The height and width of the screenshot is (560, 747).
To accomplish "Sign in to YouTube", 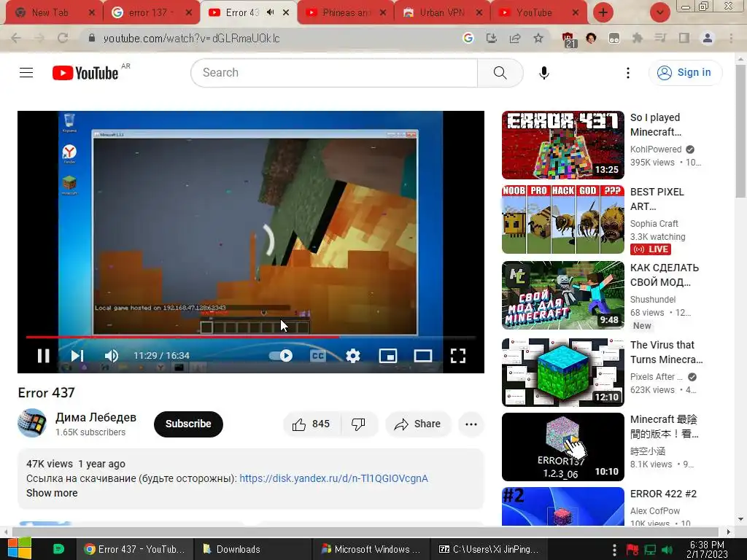I will (x=685, y=72).
